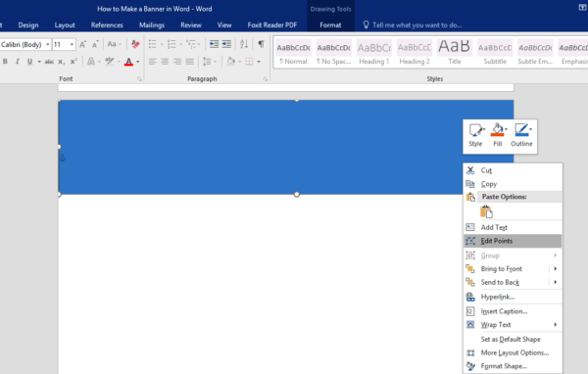Open Borders dropdown arrow
Viewport: 588px width, 374px height.
pos(259,62)
